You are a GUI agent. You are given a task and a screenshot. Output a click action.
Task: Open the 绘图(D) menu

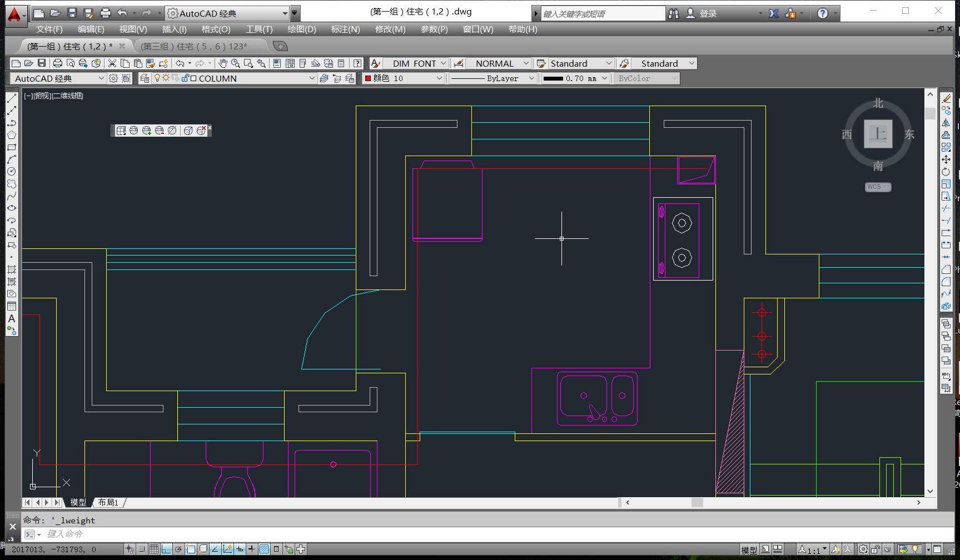click(x=301, y=29)
